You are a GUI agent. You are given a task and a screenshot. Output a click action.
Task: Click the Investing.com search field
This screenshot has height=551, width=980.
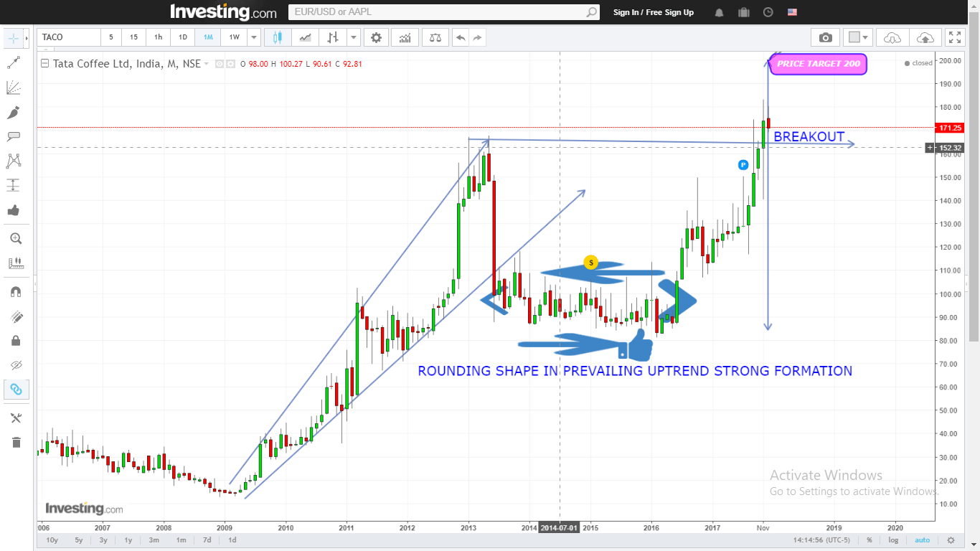point(437,12)
